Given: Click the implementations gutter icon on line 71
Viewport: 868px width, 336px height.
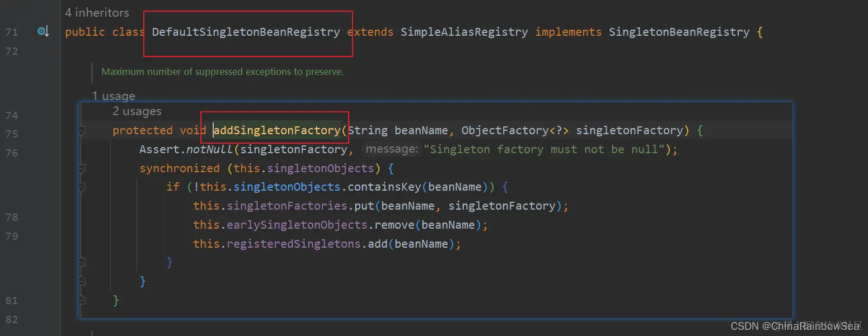Looking at the screenshot, I should point(43,32).
